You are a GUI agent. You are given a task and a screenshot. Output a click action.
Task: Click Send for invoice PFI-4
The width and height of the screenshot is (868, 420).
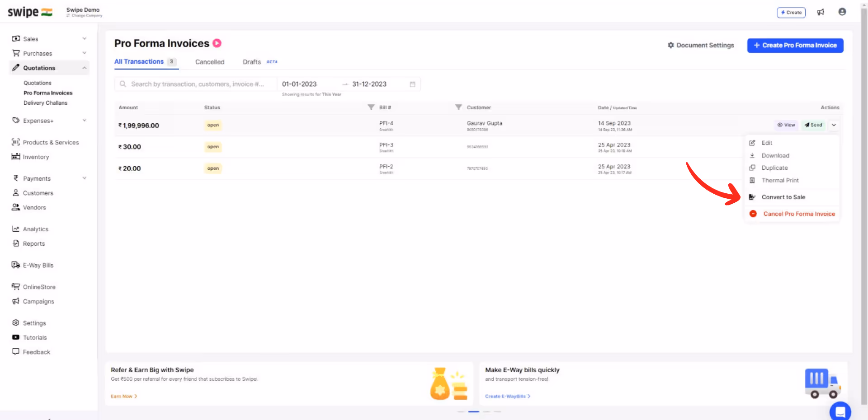[x=813, y=125]
